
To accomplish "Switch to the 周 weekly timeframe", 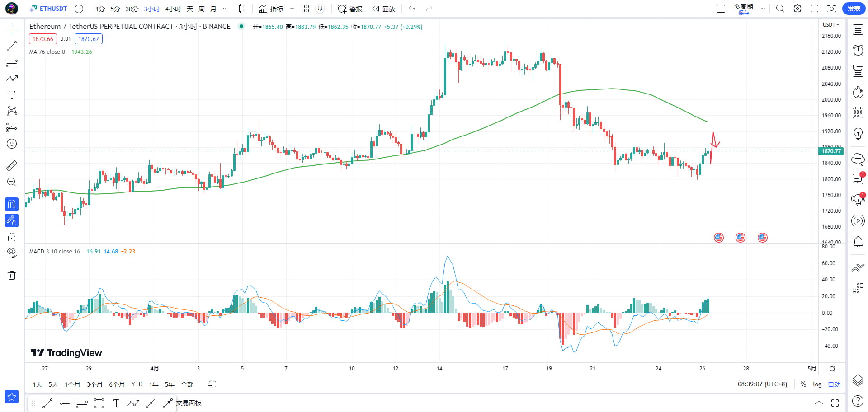I will [x=202, y=9].
